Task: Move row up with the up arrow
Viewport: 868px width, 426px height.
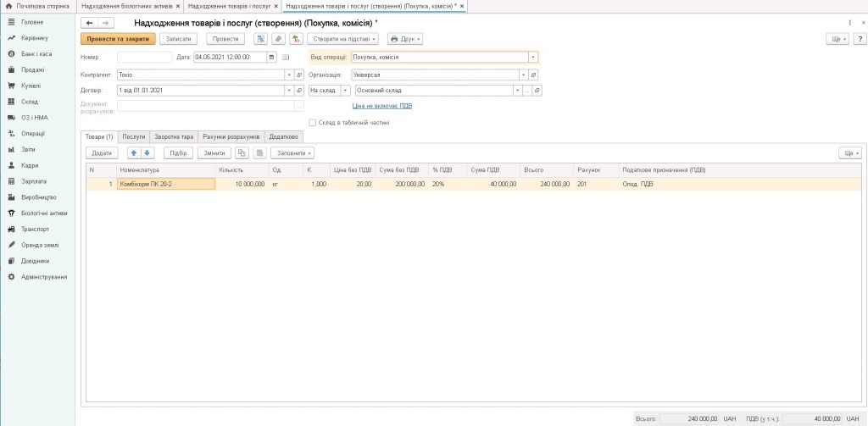Action: click(x=134, y=153)
